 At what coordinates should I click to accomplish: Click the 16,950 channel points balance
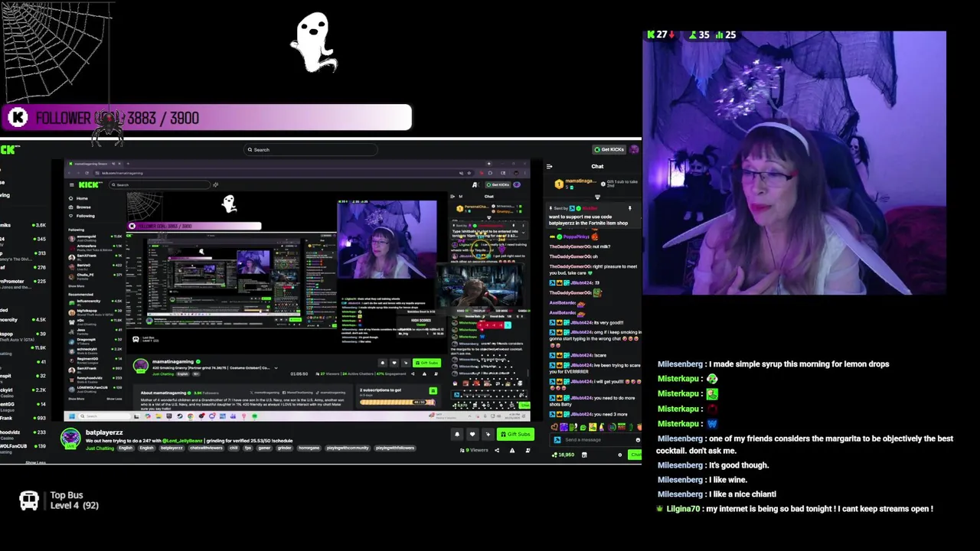pos(563,455)
